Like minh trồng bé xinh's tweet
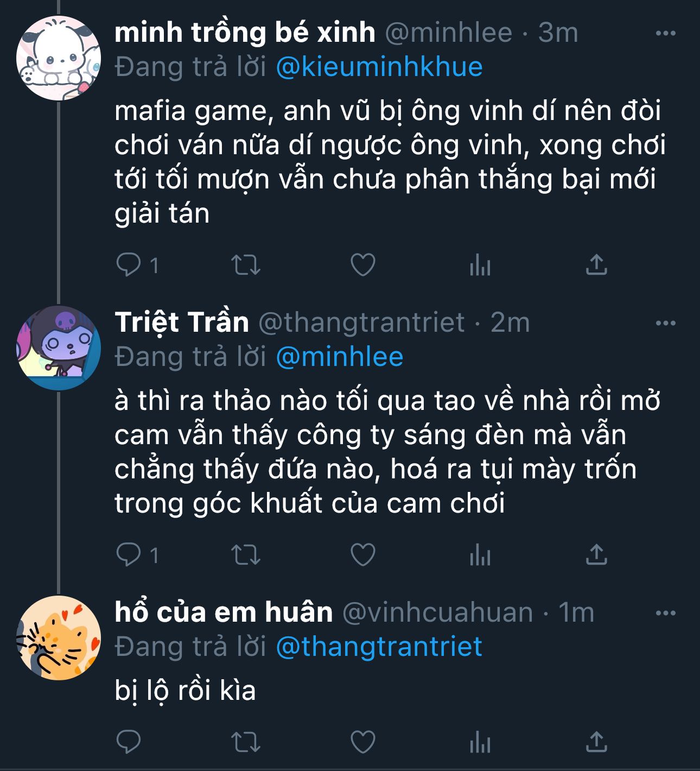The height and width of the screenshot is (771, 700). point(362,265)
